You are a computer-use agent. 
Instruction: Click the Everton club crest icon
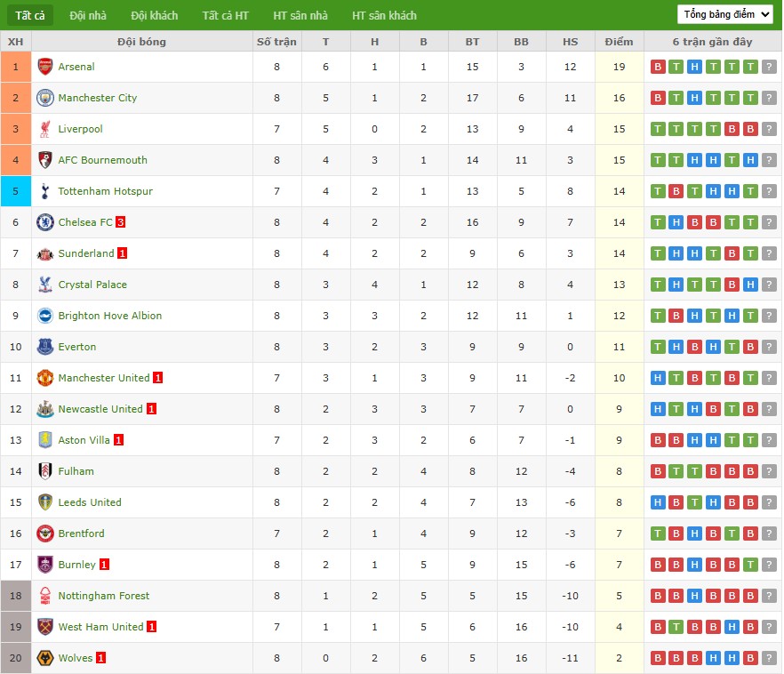click(45, 347)
